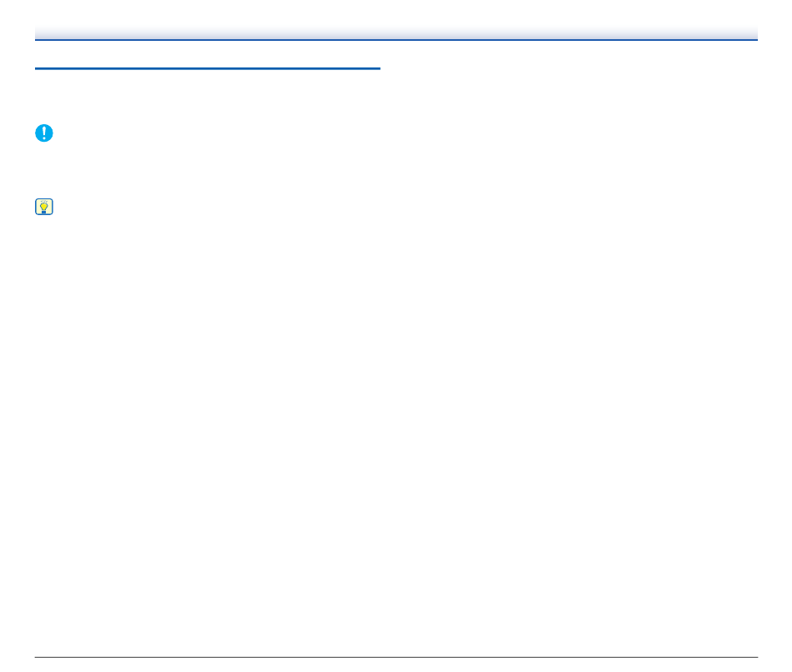This screenshot has width=792, height=672.
Task: Click the yellow lightbulb hint icon
Action: coord(44,207)
